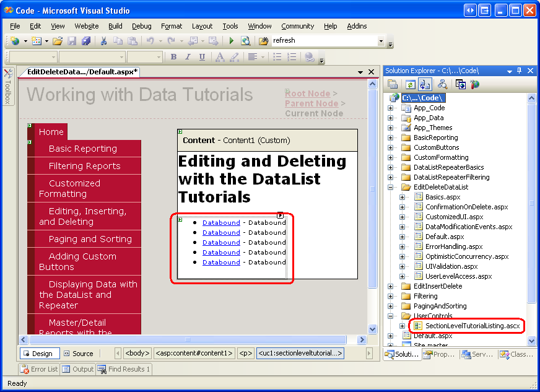Collapse the EditDeleteDataList folder
Viewport: 540px width, 392px height.
point(391,187)
